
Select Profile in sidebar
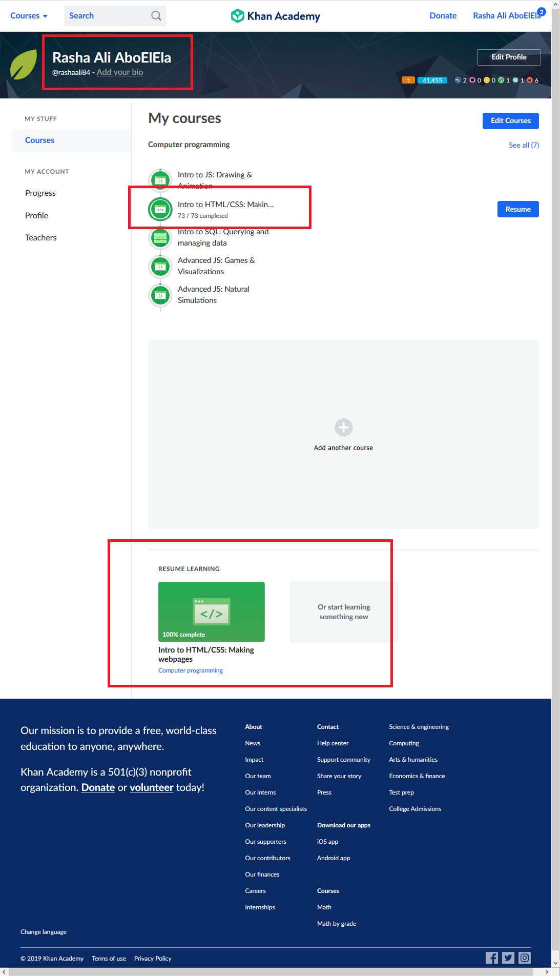pyautogui.click(x=36, y=216)
